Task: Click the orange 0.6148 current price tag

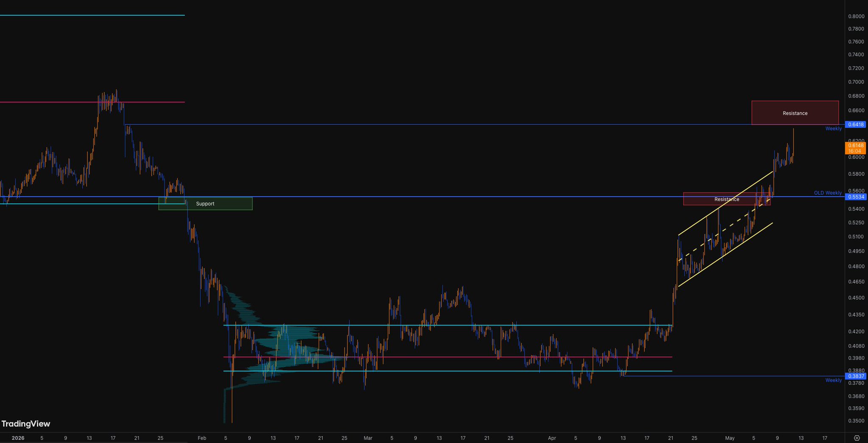Action: click(855, 148)
